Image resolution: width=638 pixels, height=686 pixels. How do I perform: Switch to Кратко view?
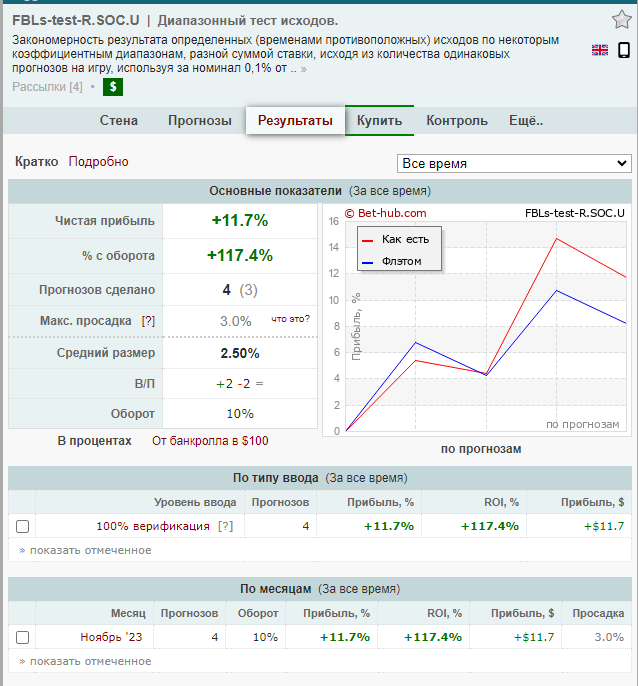click(x=36, y=161)
